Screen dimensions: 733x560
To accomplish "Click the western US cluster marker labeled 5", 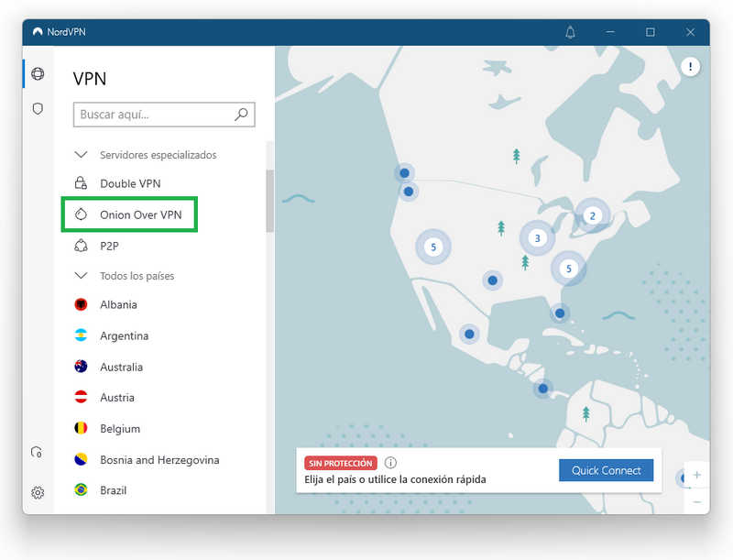I will click(433, 247).
